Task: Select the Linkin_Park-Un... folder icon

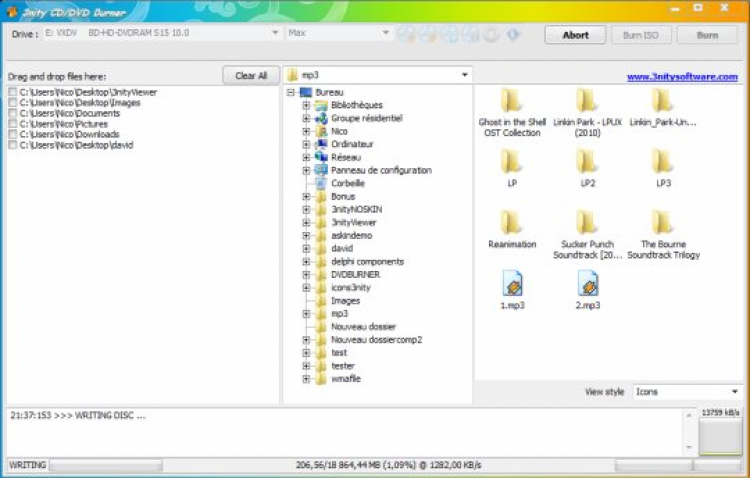Action: point(663,101)
